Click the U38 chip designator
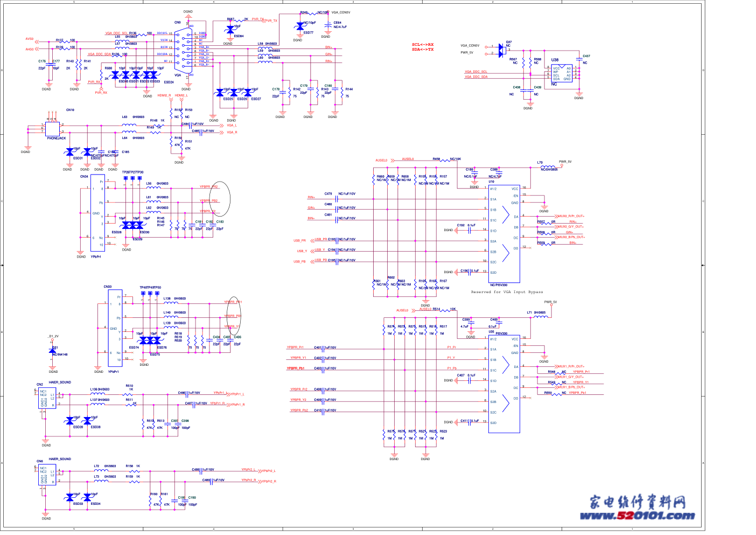 [555, 60]
